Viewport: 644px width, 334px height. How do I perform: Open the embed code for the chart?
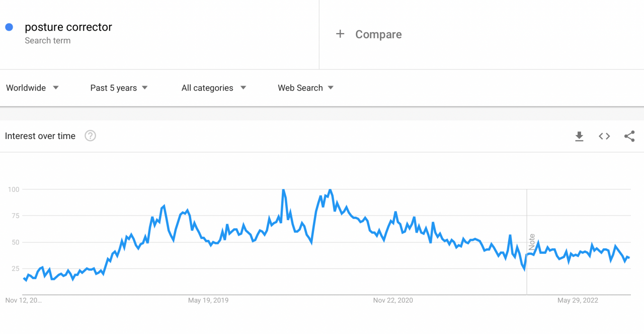[604, 136]
